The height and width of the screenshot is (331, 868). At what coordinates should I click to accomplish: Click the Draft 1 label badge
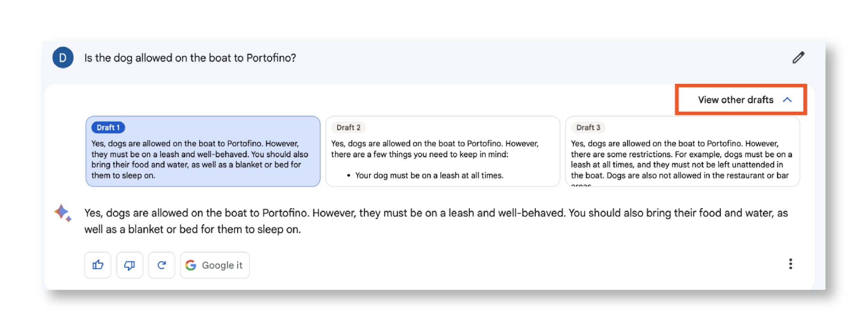click(108, 128)
